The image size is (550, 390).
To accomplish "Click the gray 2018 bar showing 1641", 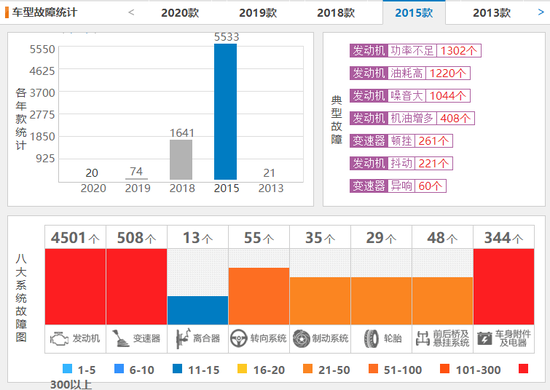I will (x=181, y=160).
